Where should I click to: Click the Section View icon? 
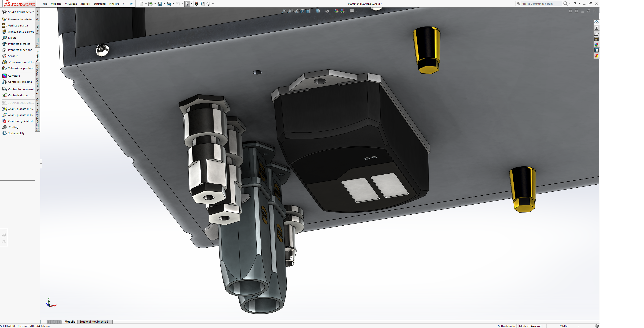[x=303, y=11]
